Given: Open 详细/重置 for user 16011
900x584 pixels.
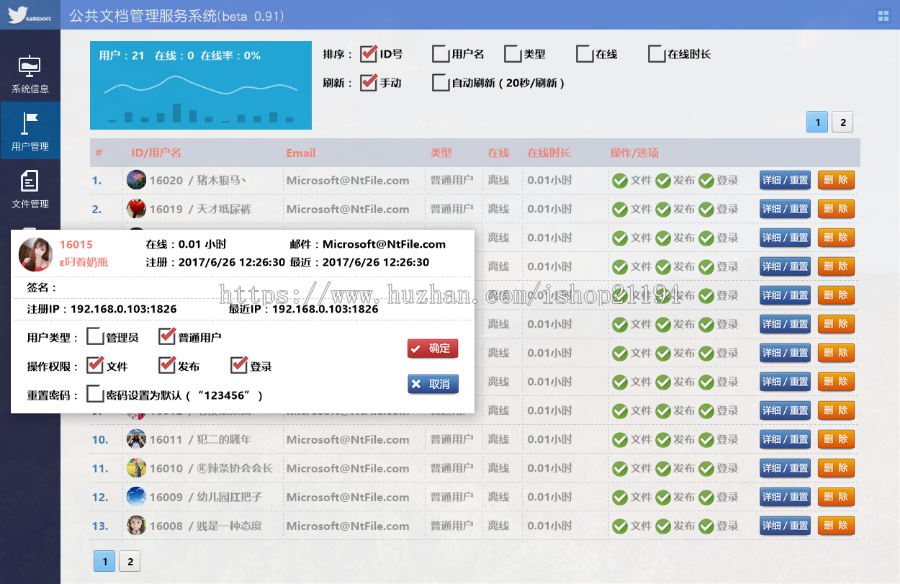Looking at the screenshot, I should [785, 439].
